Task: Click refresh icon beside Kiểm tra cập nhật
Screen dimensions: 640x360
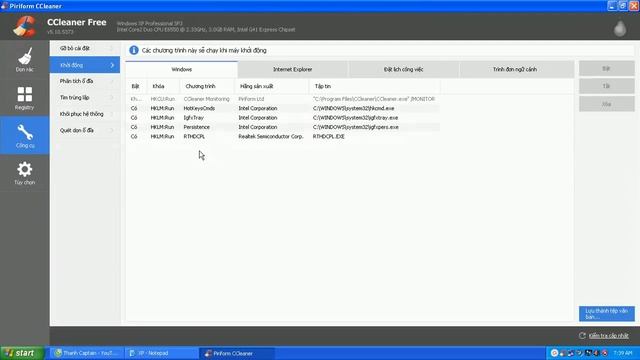Action: [x=582, y=336]
